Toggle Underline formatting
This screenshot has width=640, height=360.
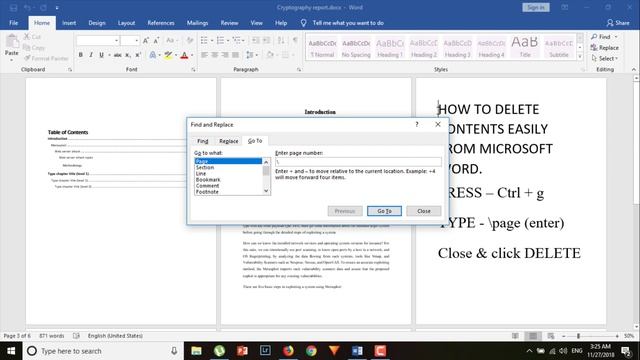[101, 55]
